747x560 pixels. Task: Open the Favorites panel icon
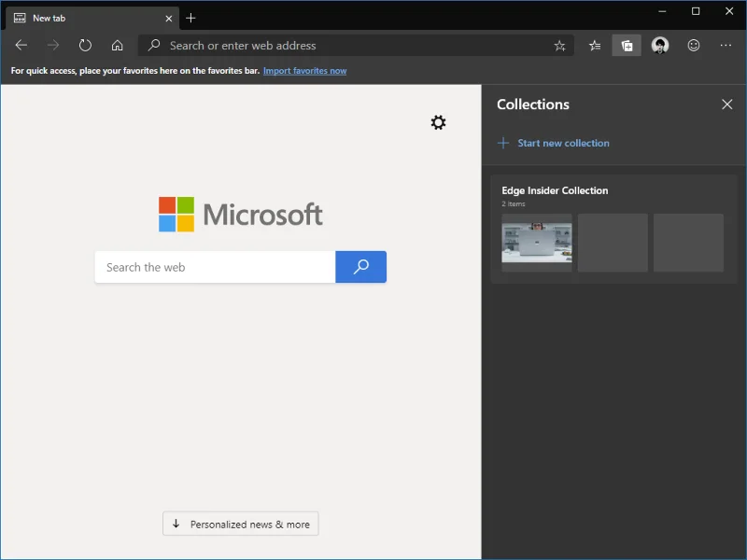click(x=595, y=45)
